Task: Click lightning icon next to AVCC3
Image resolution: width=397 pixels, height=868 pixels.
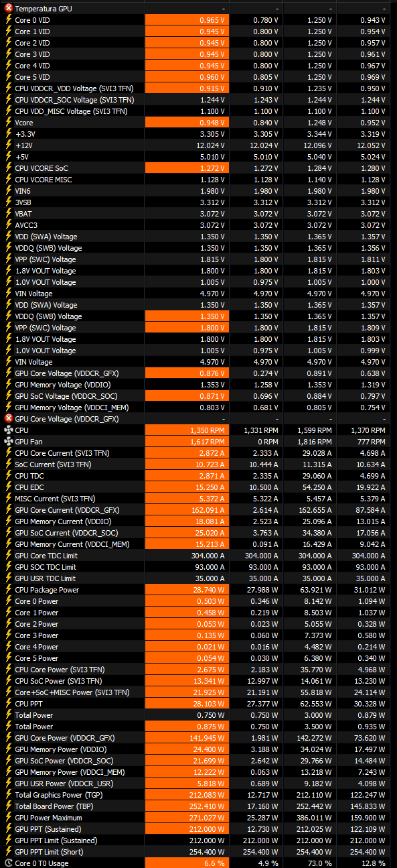Action: (x=9, y=225)
